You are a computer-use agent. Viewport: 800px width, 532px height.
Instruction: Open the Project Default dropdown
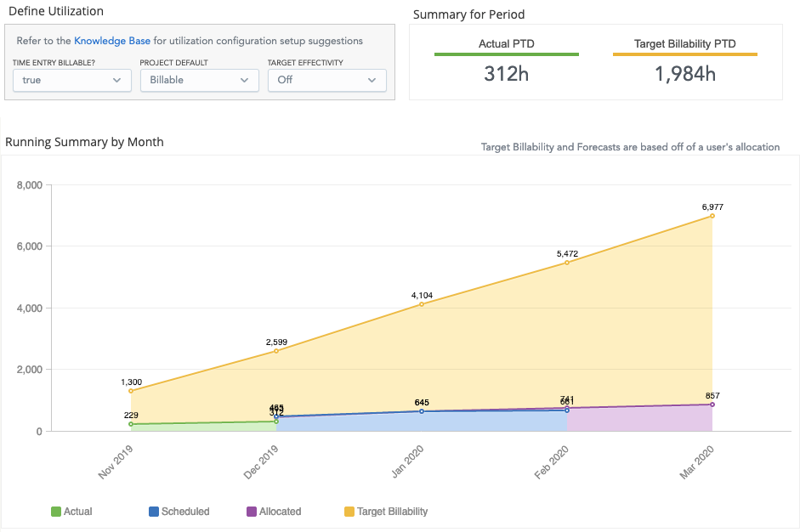(x=200, y=80)
